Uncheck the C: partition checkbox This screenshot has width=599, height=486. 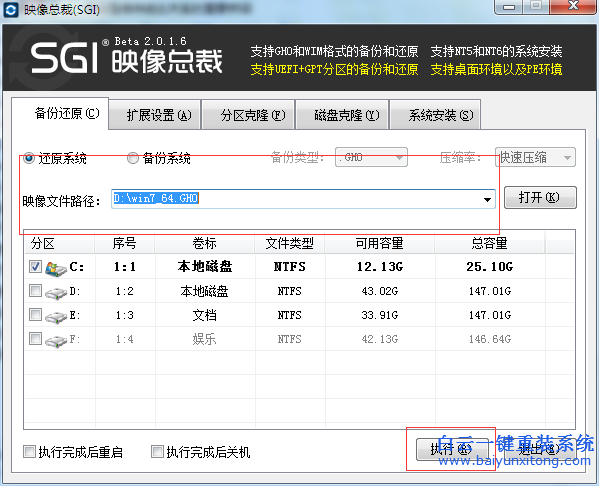click(36, 266)
